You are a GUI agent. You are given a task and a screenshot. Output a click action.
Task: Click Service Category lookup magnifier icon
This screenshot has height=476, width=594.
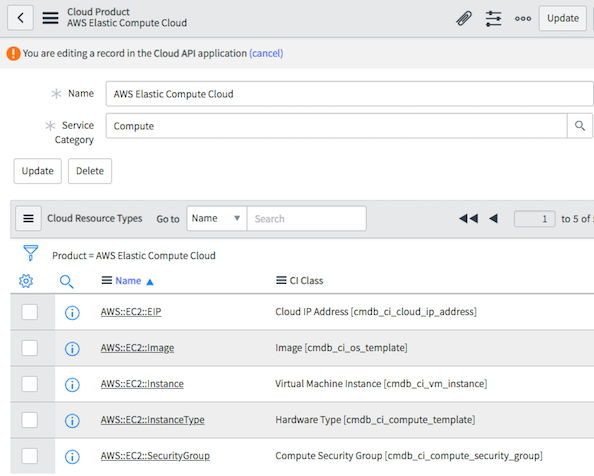[580, 126]
